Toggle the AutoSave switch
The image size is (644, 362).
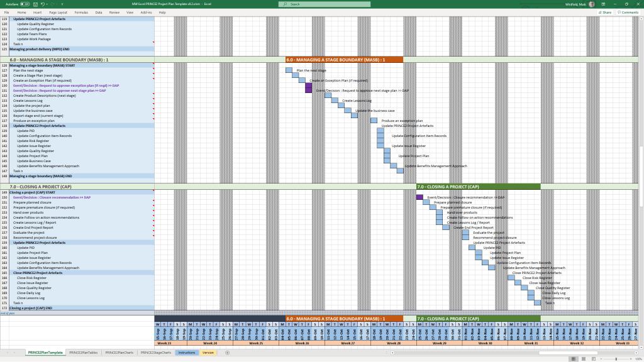(x=25, y=4)
